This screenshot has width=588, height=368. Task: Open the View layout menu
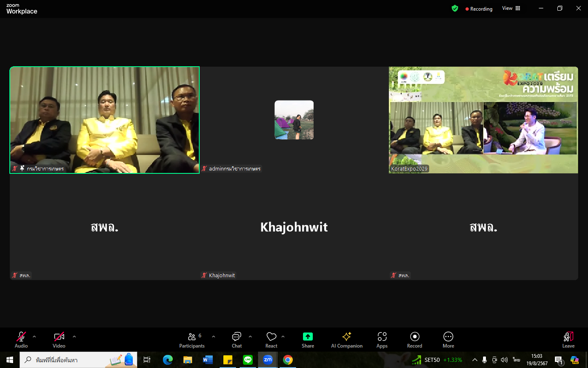coord(511,8)
